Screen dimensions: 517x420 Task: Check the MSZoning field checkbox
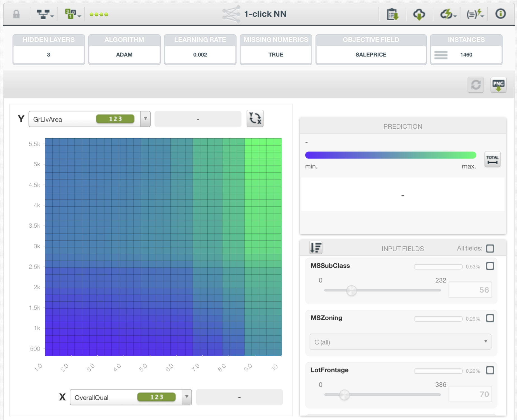(x=490, y=318)
